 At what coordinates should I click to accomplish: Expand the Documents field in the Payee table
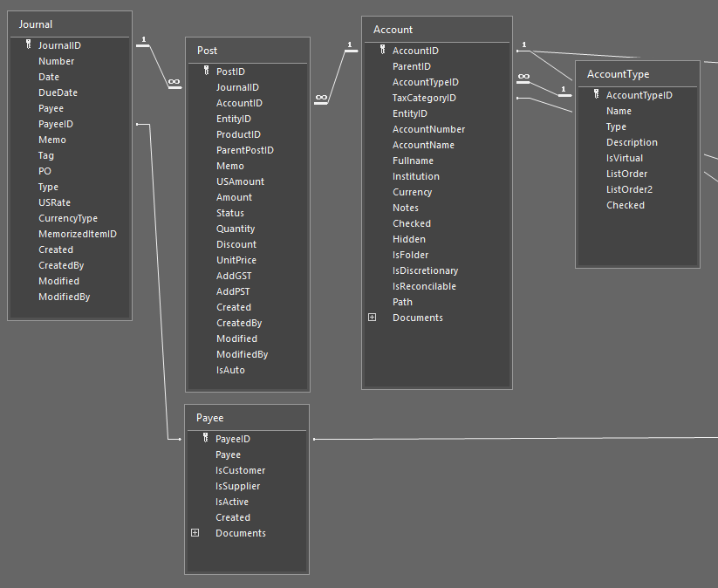click(x=195, y=532)
